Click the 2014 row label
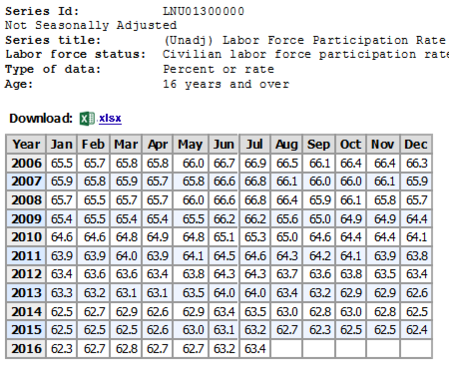The height and width of the screenshot is (366, 449). (x=26, y=311)
